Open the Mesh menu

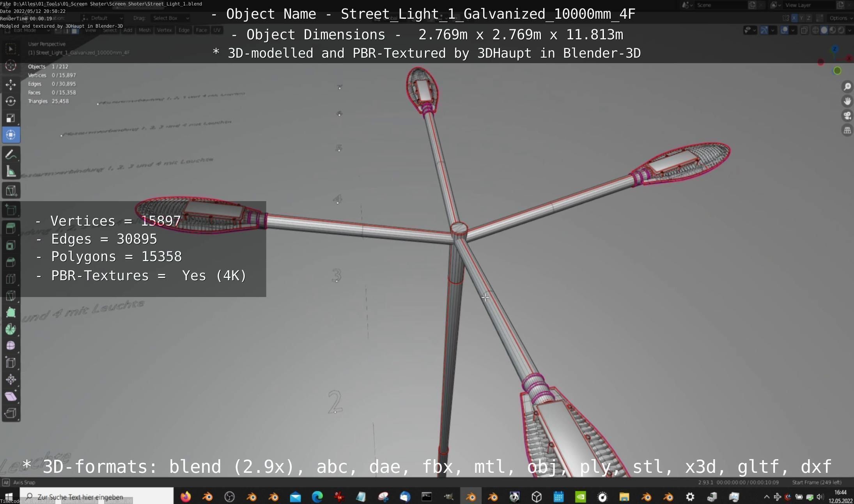coord(144,30)
